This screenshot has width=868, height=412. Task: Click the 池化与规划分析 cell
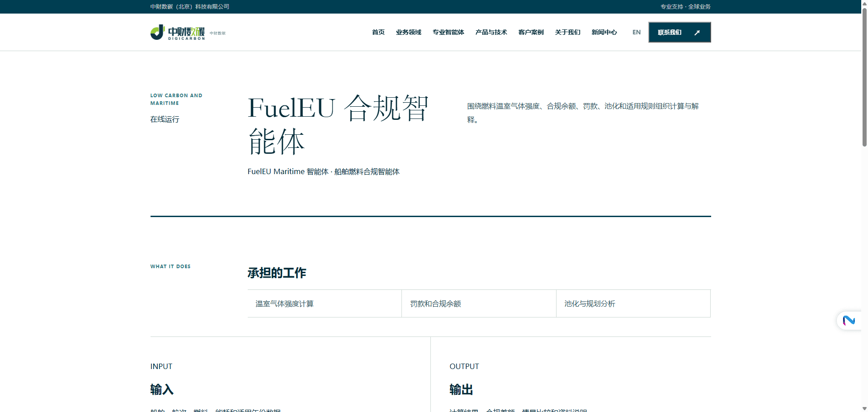coord(633,303)
